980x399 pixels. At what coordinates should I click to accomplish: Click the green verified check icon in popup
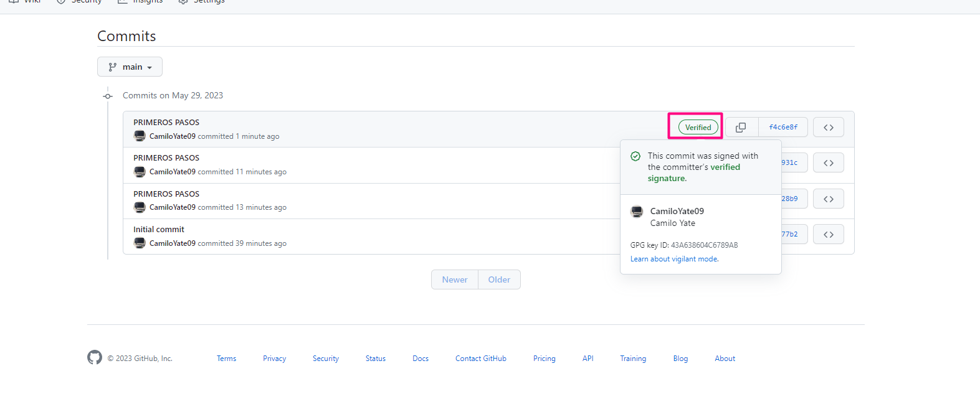pyautogui.click(x=635, y=156)
